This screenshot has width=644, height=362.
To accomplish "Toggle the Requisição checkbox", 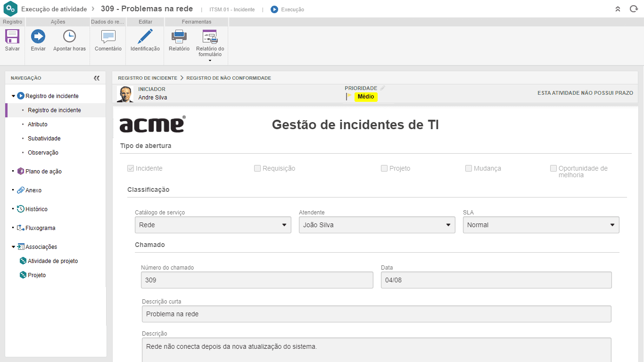I will [257, 168].
